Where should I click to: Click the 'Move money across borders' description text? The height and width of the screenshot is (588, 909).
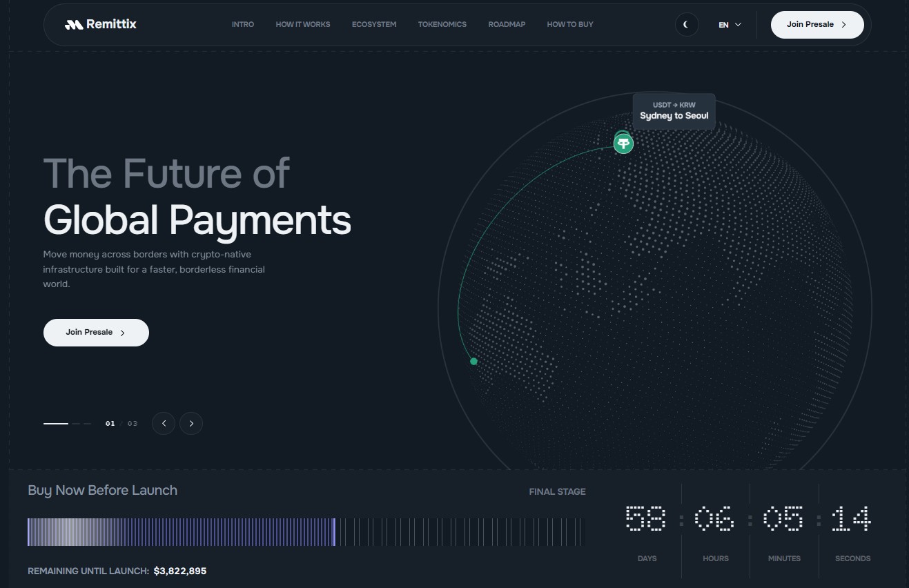click(x=154, y=269)
